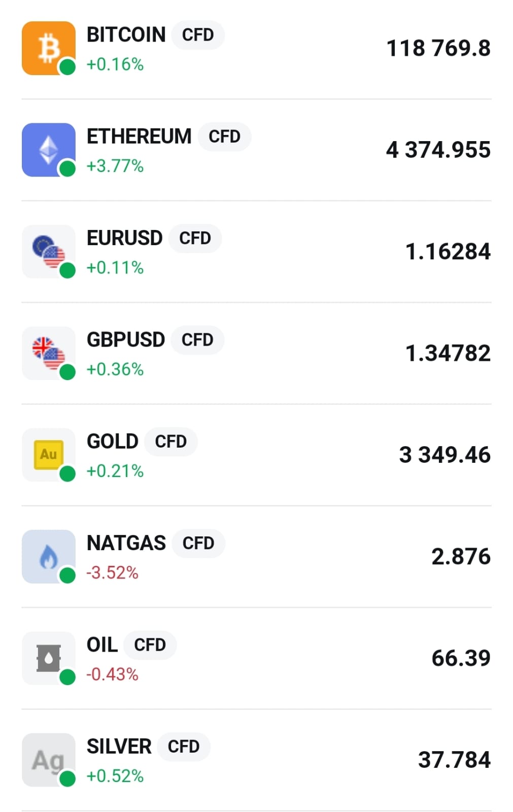The image size is (513, 812).
Task: Select the EURUSD flags icon
Action: click(x=48, y=251)
